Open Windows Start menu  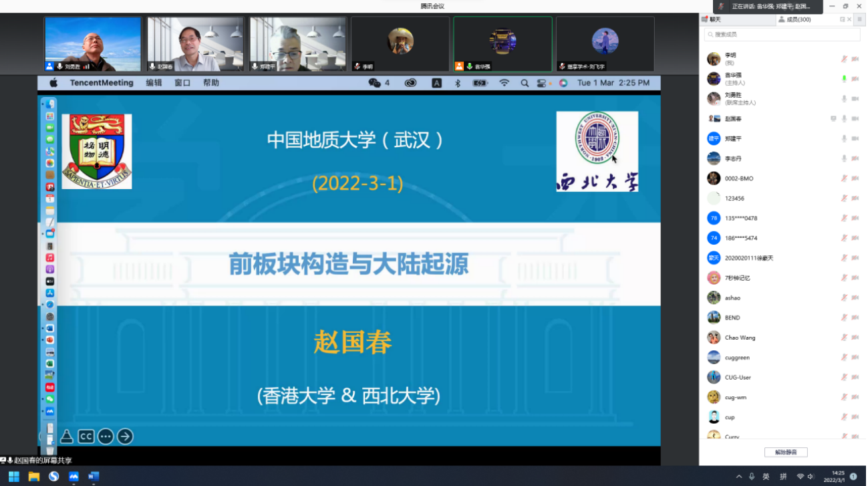click(13, 477)
